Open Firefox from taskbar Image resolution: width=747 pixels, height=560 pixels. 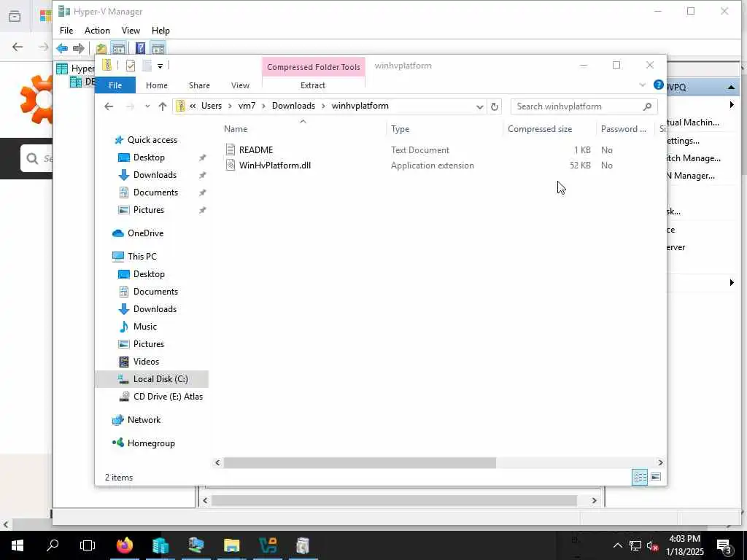[125, 545]
